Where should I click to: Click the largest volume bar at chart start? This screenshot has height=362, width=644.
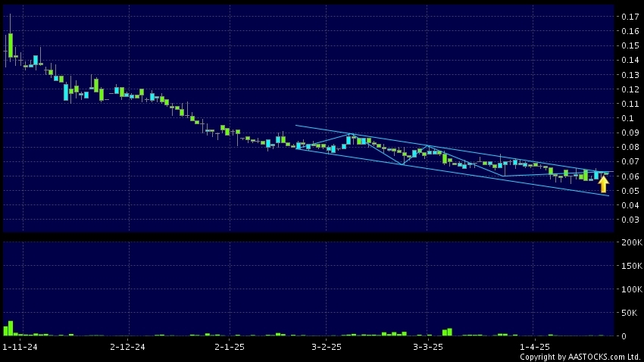click(11, 329)
